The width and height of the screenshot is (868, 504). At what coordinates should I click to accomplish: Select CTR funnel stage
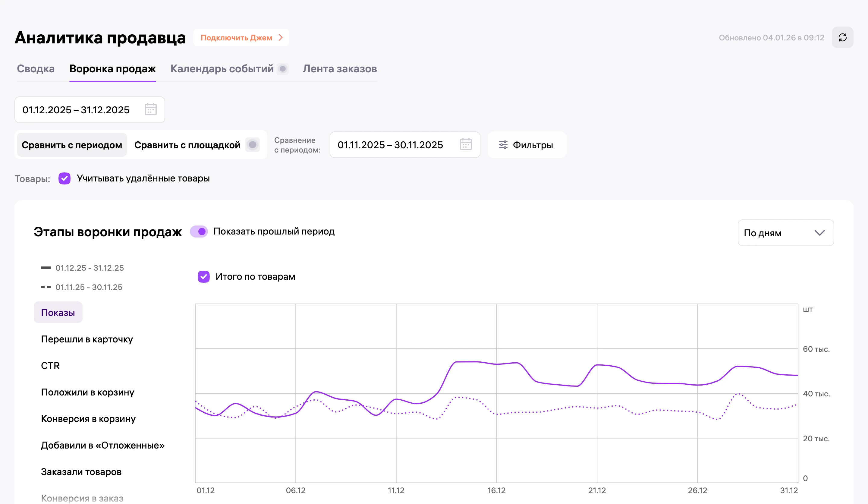click(x=50, y=366)
